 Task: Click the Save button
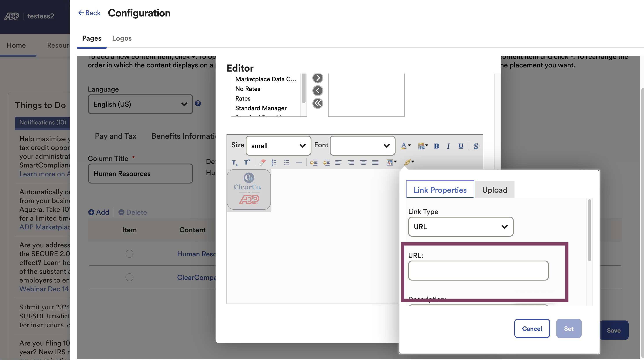tap(614, 330)
